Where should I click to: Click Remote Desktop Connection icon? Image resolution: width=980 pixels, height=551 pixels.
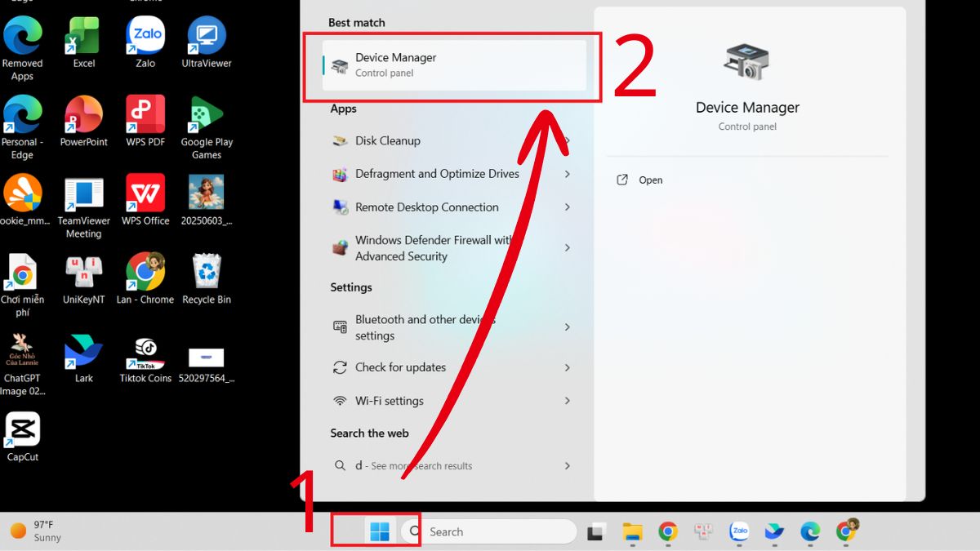(x=340, y=207)
